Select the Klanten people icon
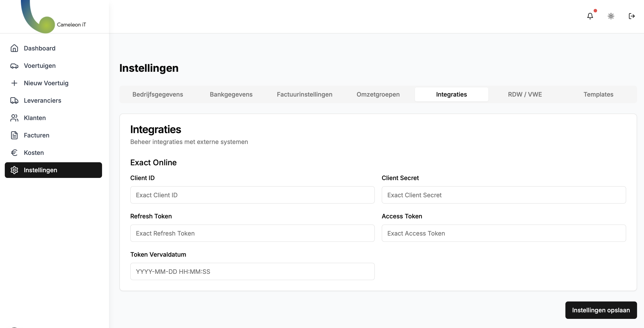Viewport: 644px width, 328px height. (x=14, y=118)
